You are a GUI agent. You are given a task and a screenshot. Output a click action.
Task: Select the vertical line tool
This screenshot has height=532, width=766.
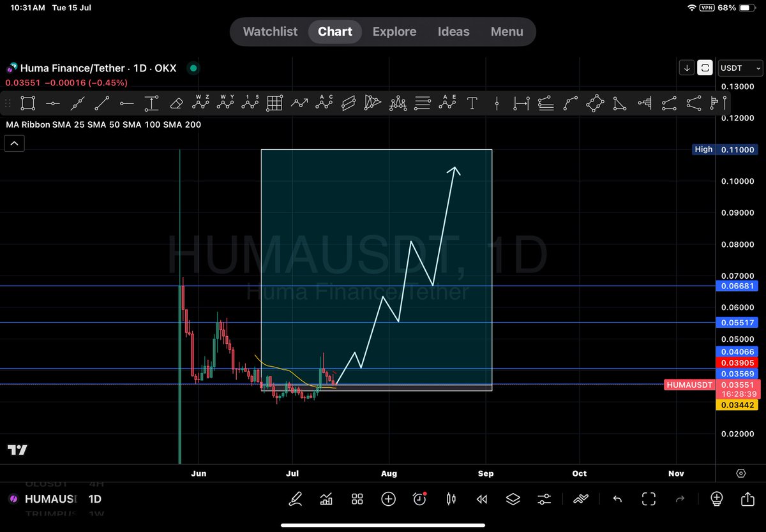(x=497, y=103)
